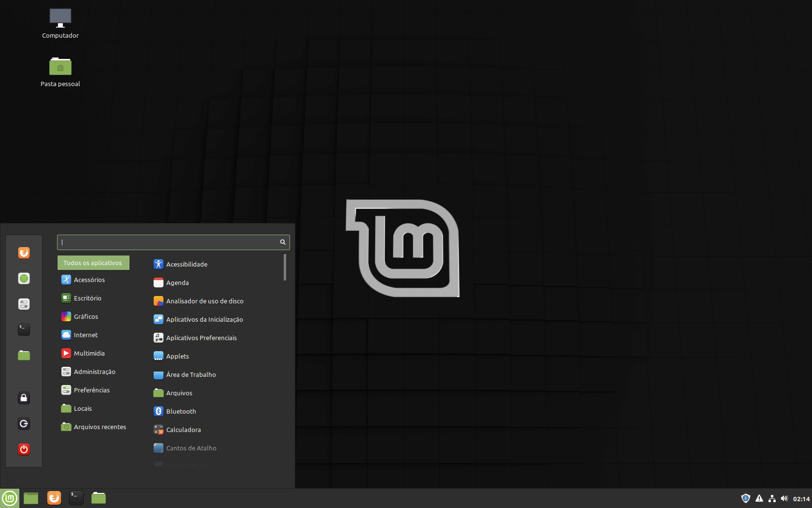Viewport: 812px width, 508px height.
Task: Launch Terminal from the menu favorites sidebar
Action: click(24, 329)
